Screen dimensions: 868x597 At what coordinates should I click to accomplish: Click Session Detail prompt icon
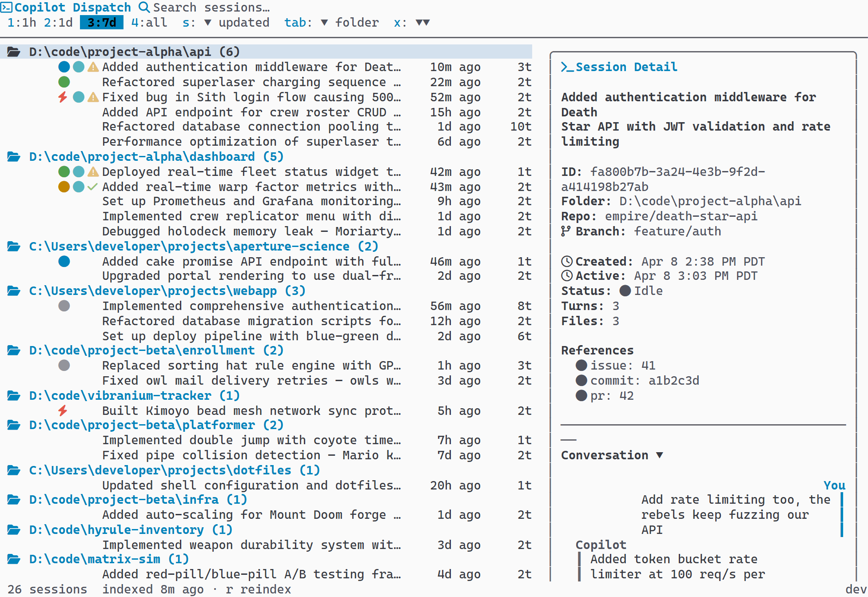(567, 67)
